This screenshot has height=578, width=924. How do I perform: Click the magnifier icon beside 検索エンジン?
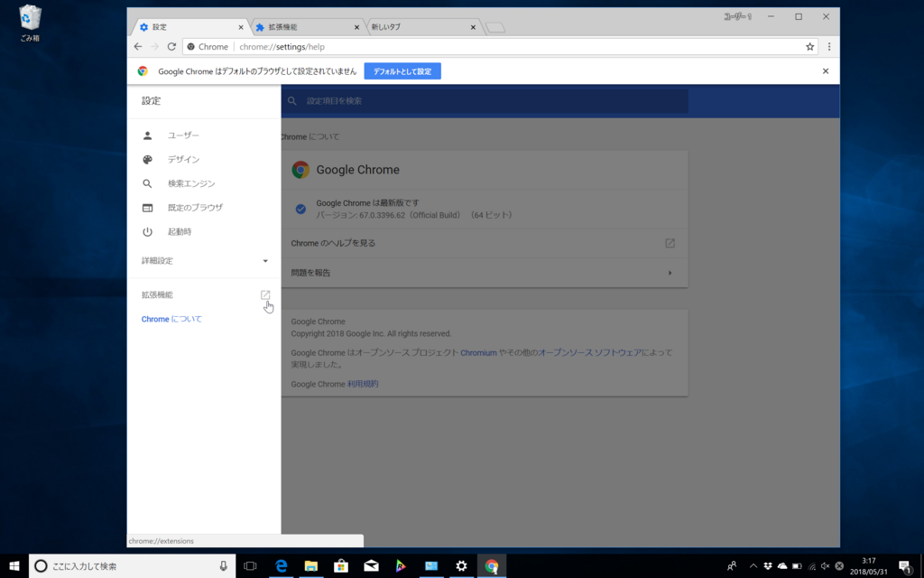click(147, 183)
